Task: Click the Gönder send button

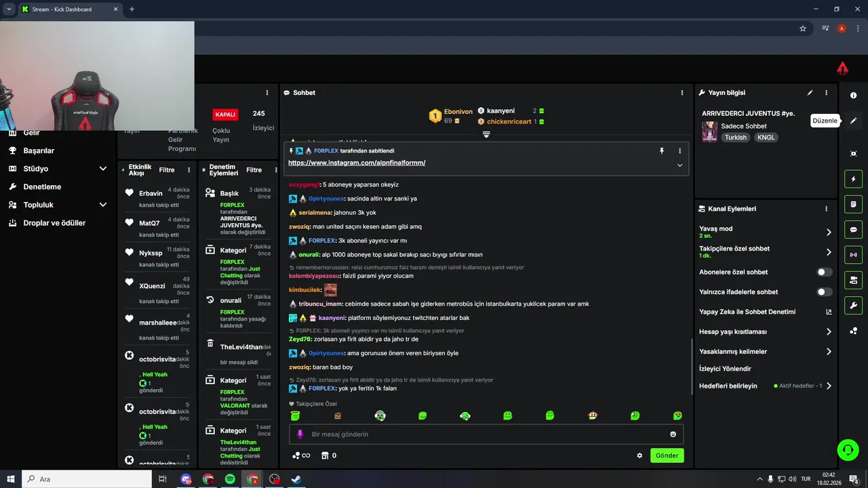Action: (x=667, y=455)
